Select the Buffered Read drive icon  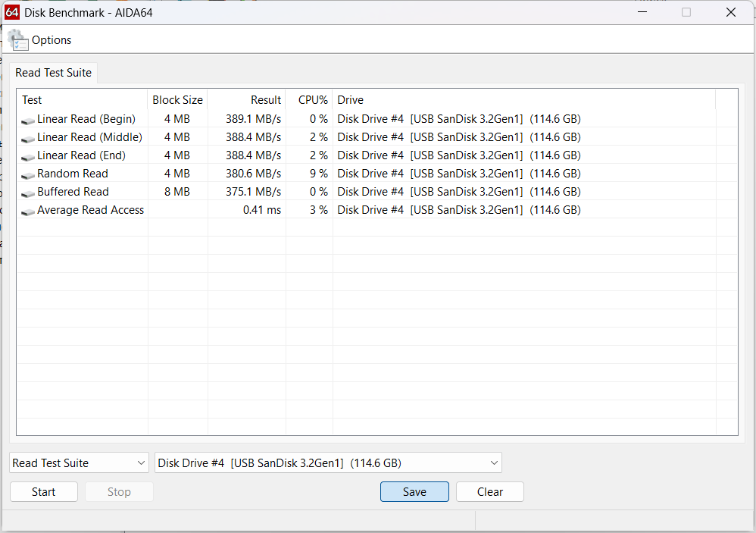click(x=28, y=193)
